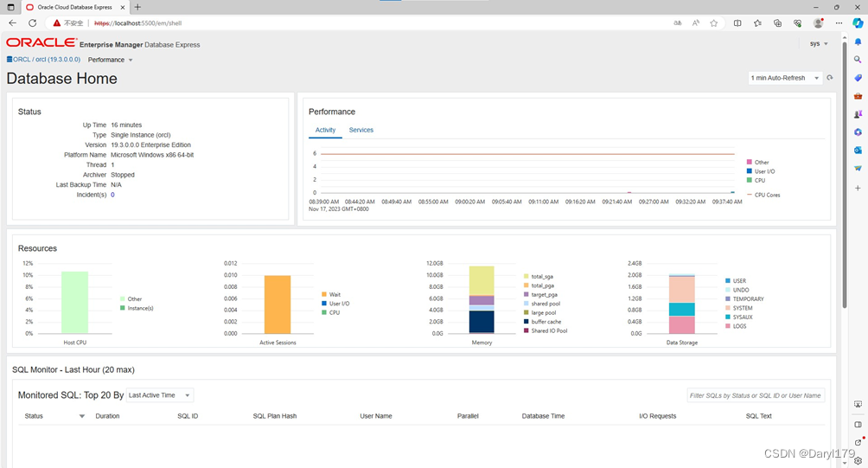This screenshot has width=868, height=468.
Task: Click the Active Sessions orange bar
Action: [278, 305]
